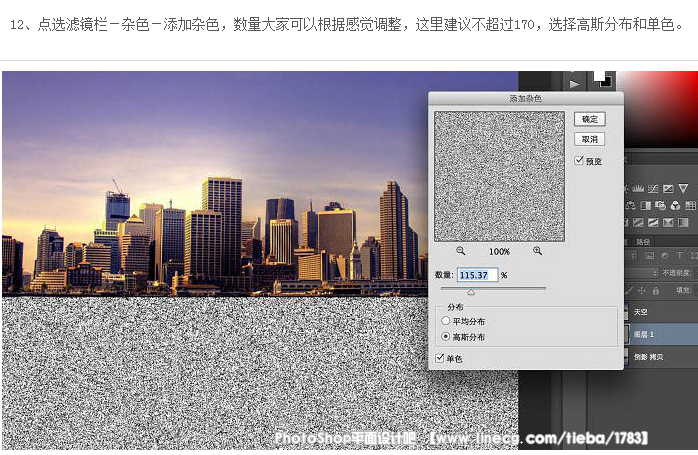The width and height of the screenshot is (698, 455).
Task: Toggle the 预览 preview checkbox
Action: [579, 161]
